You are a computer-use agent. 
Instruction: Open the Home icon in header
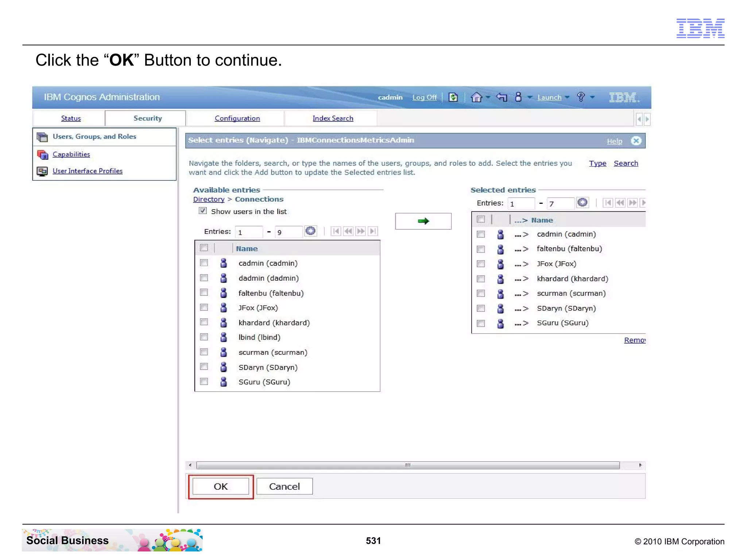tap(476, 97)
